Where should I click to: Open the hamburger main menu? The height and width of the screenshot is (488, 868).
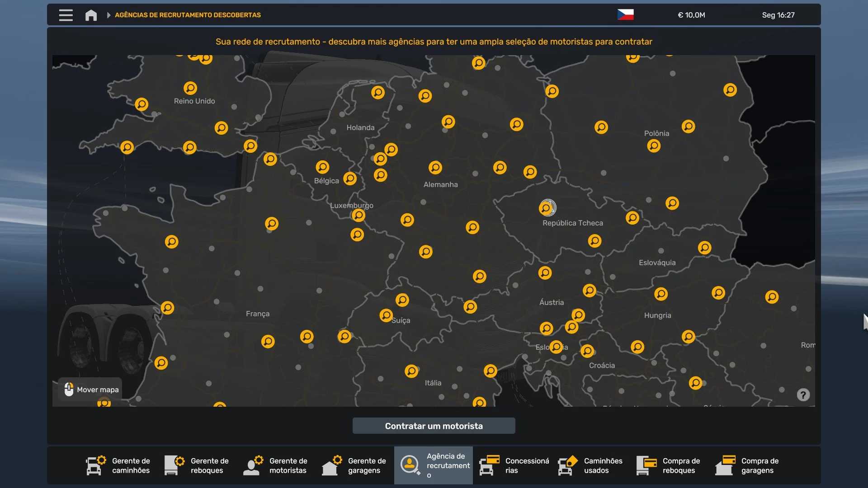66,15
